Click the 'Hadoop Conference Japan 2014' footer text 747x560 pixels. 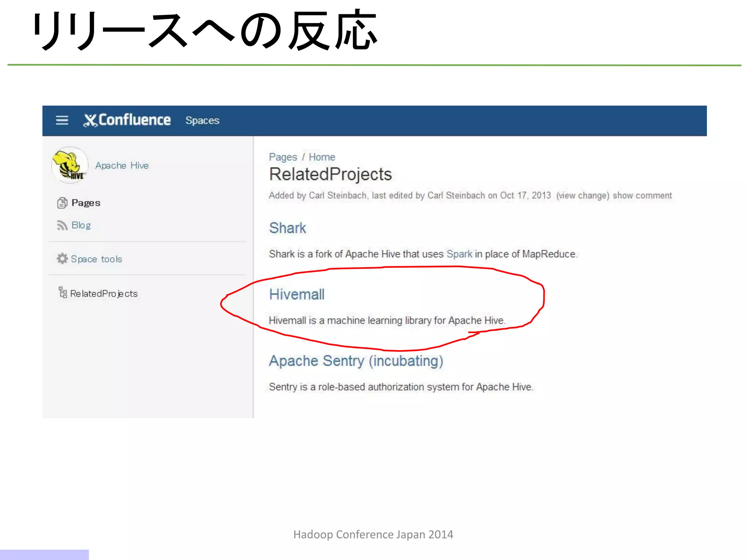click(x=373, y=534)
